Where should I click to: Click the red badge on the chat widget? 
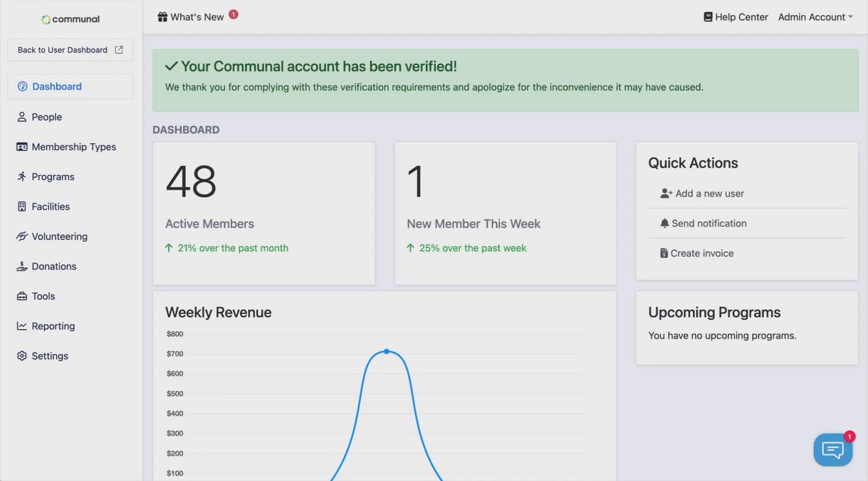click(849, 436)
